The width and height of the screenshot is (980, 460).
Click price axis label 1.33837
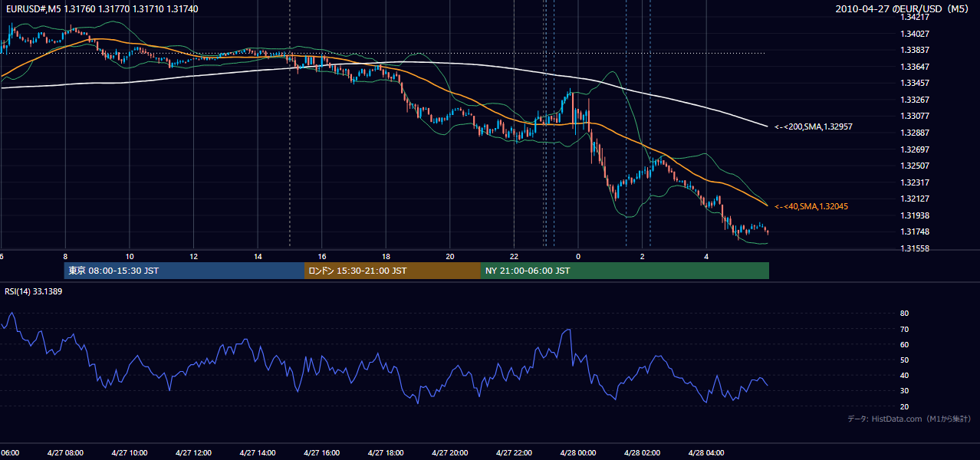tap(915, 50)
